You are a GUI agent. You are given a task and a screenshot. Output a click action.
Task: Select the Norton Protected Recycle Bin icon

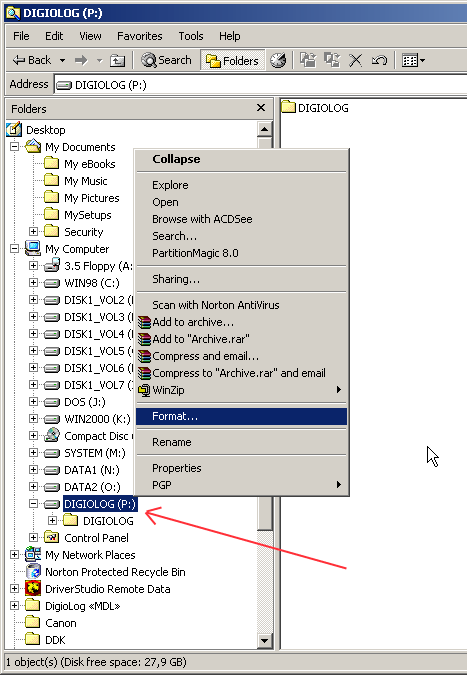click(x=33, y=572)
